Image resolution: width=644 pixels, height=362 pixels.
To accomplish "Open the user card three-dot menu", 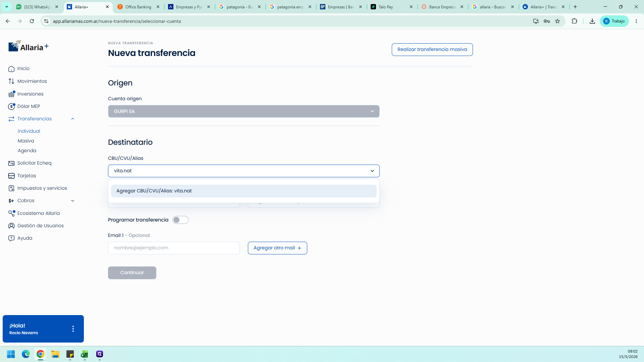I will (73, 329).
